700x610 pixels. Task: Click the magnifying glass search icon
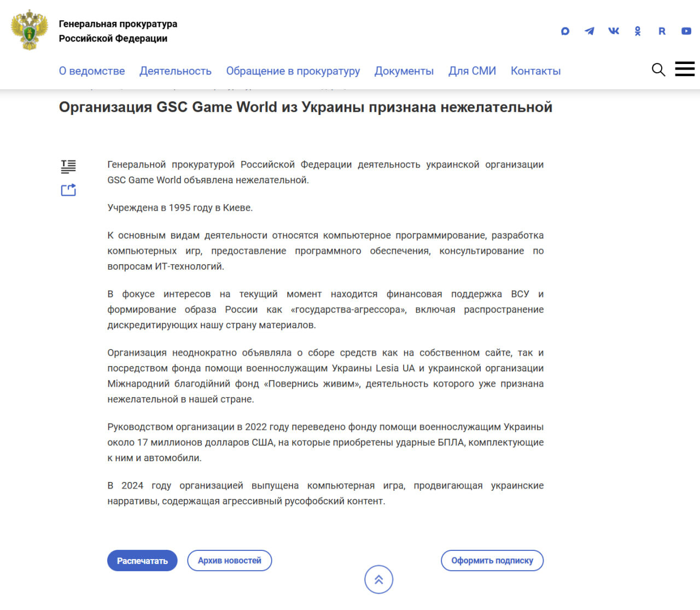(x=658, y=69)
